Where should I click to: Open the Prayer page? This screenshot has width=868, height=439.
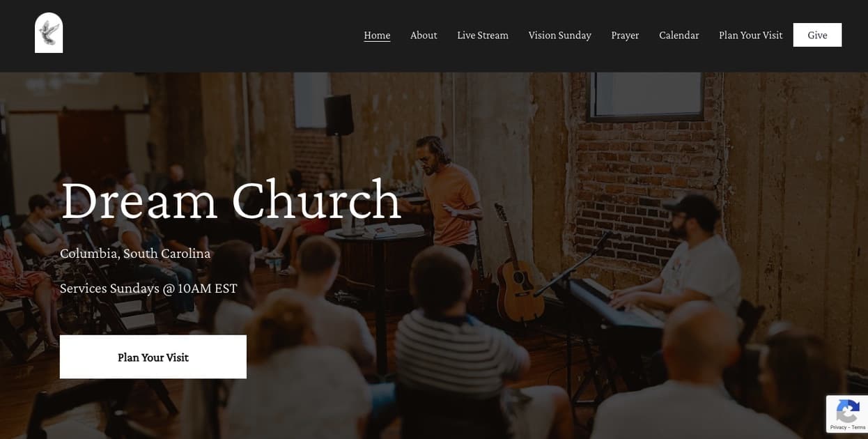tap(625, 35)
